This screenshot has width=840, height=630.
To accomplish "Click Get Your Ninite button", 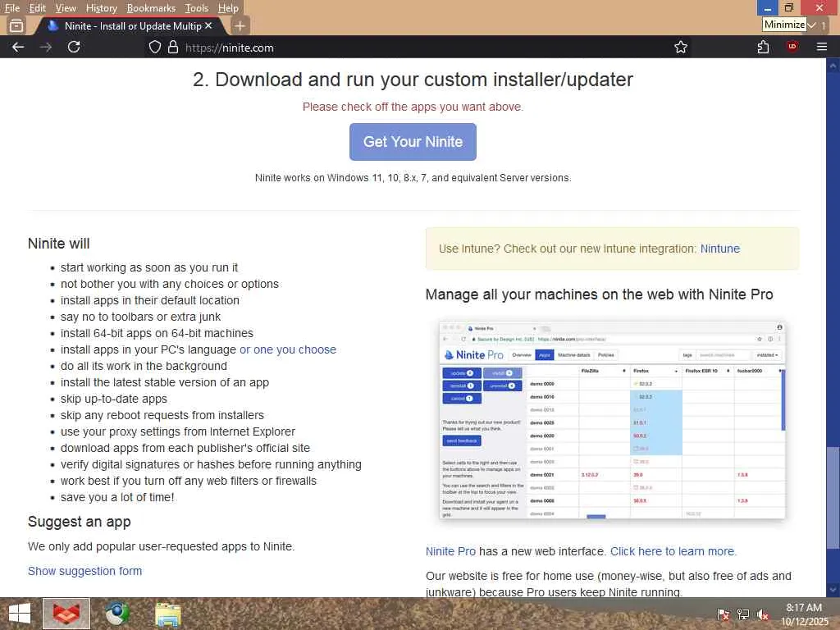I will (413, 142).
